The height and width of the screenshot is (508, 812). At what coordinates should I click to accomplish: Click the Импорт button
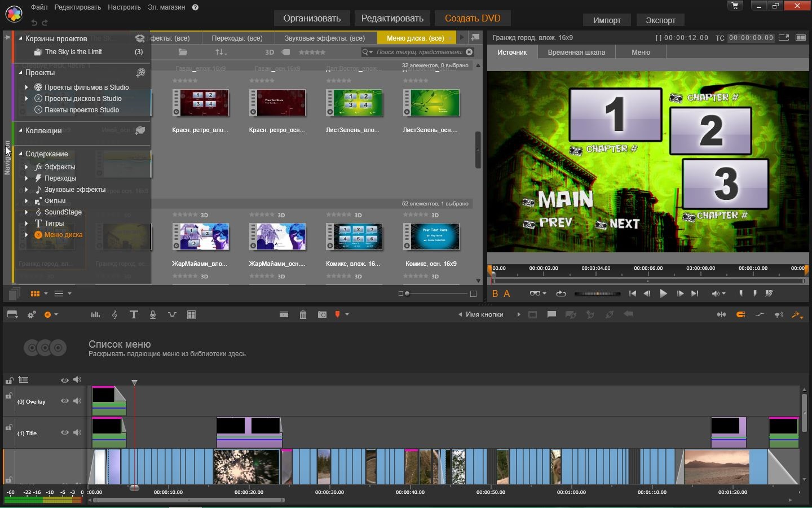[x=607, y=20]
